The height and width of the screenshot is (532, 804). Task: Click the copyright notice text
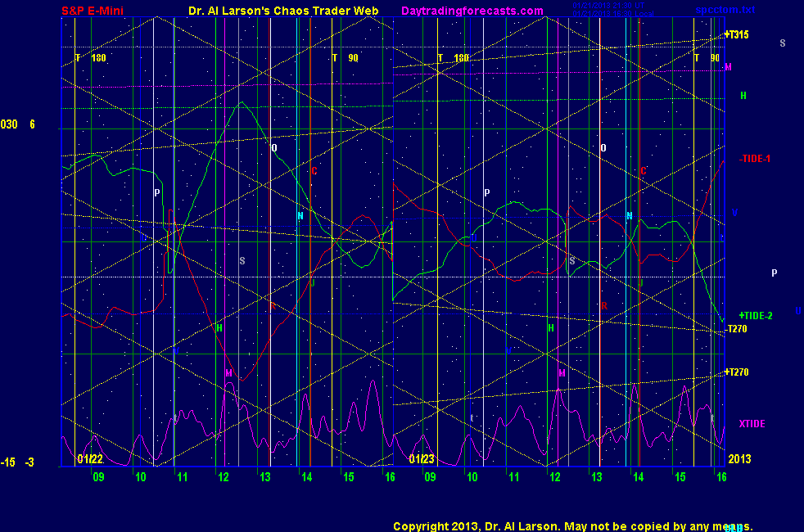(572, 526)
